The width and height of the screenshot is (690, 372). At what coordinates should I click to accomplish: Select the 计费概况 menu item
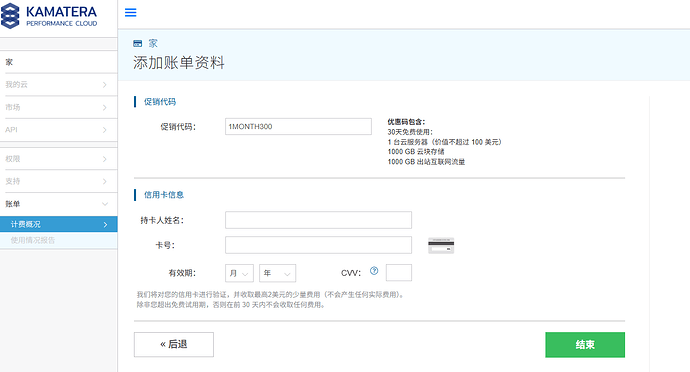pos(59,224)
